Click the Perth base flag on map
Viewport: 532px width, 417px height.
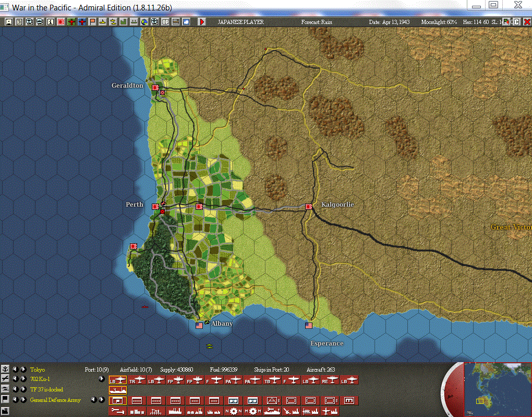point(155,207)
